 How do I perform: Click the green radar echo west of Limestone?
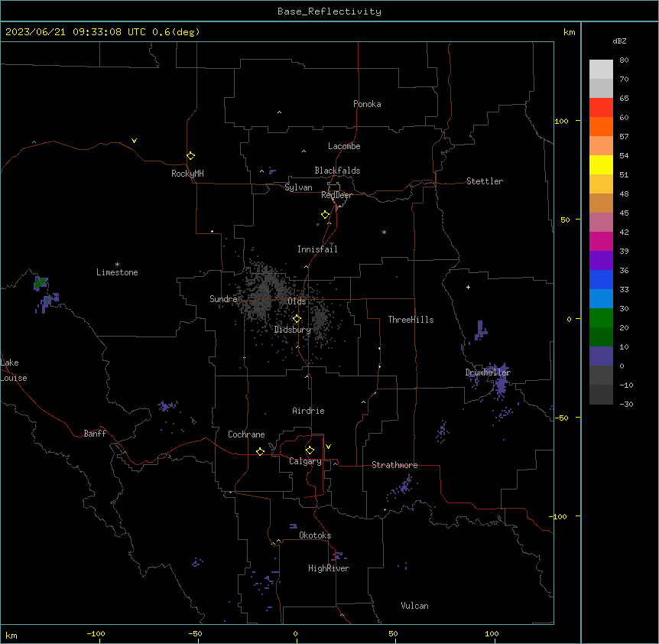(x=40, y=283)
